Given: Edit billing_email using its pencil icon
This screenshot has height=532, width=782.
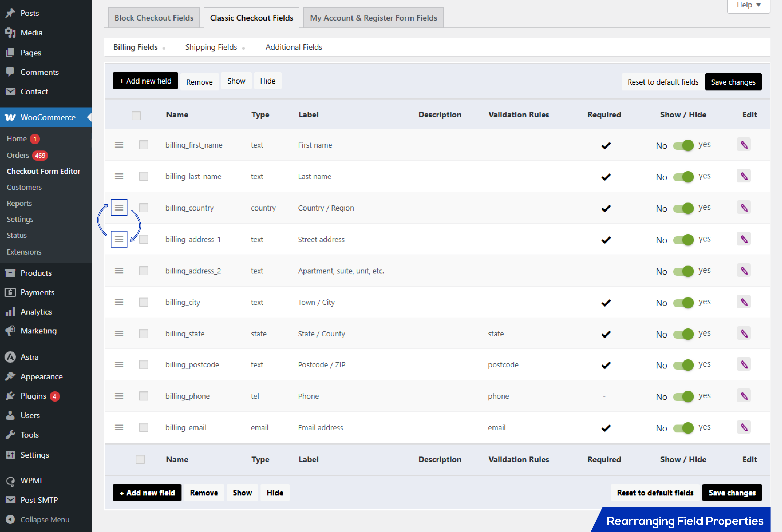Looking at the screenshot, I should [x=744, y=427].
